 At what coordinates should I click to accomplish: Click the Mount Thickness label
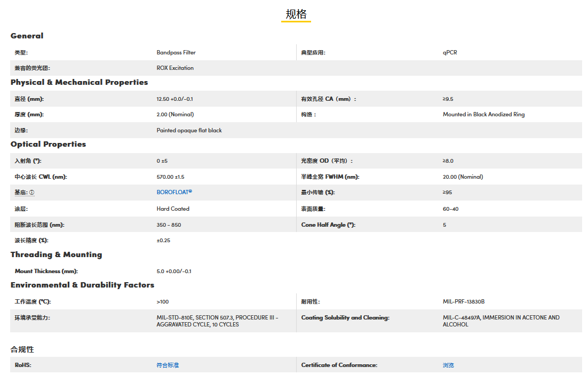[45, 272]
